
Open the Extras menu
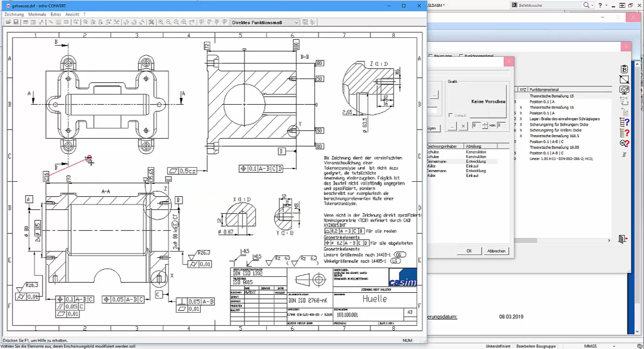click(56, 14)
